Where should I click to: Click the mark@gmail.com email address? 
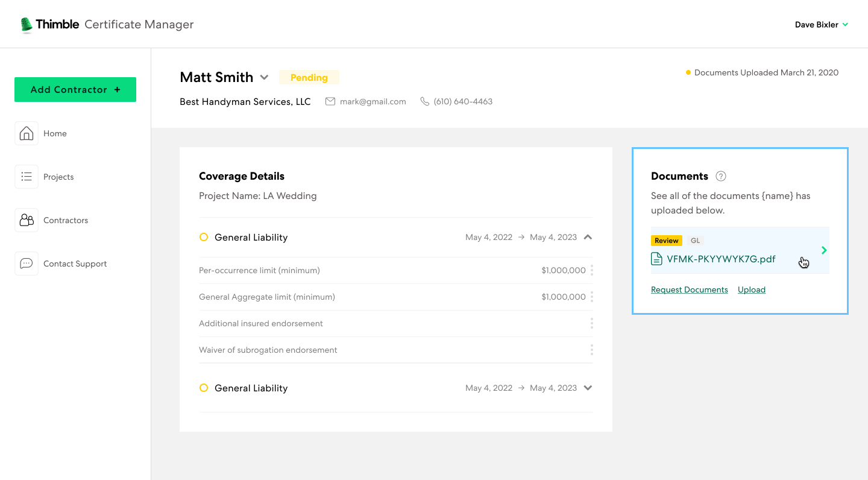tap(373, 102)
